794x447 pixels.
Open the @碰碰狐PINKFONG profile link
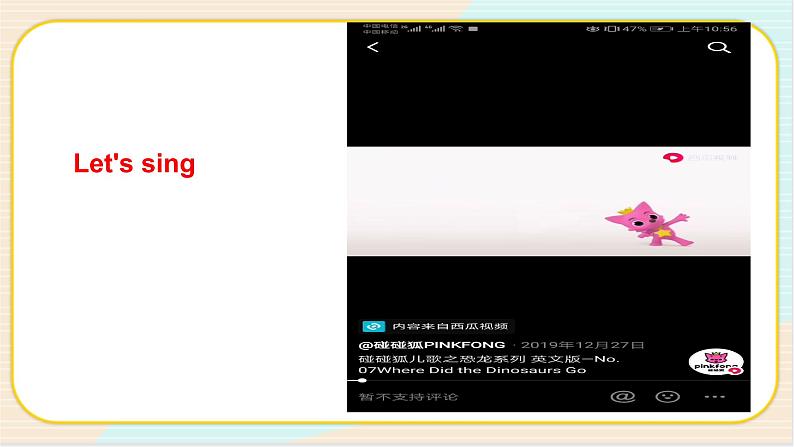click(431, 345)
